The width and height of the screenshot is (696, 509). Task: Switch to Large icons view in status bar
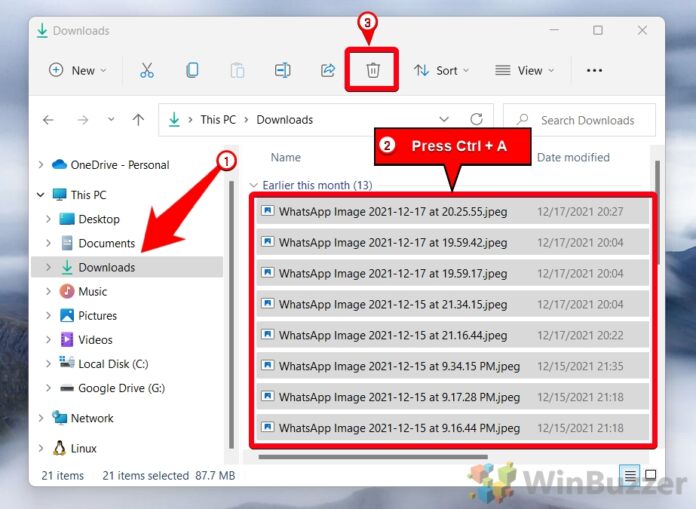click(x=650, y=476)
